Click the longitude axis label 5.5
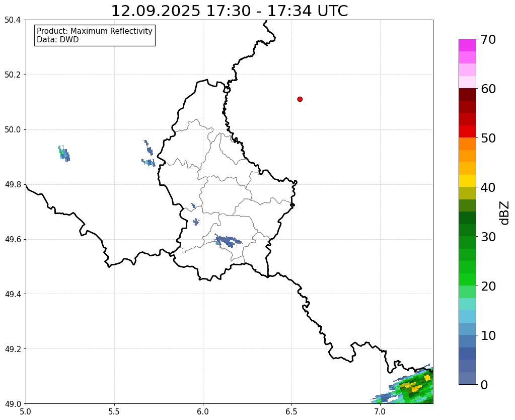515x420 pixels. click(x=114, y=411)
